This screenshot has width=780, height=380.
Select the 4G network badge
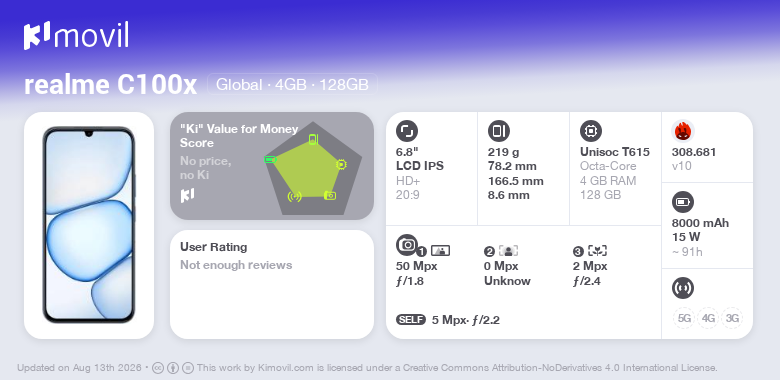click(x=708, y=318)
